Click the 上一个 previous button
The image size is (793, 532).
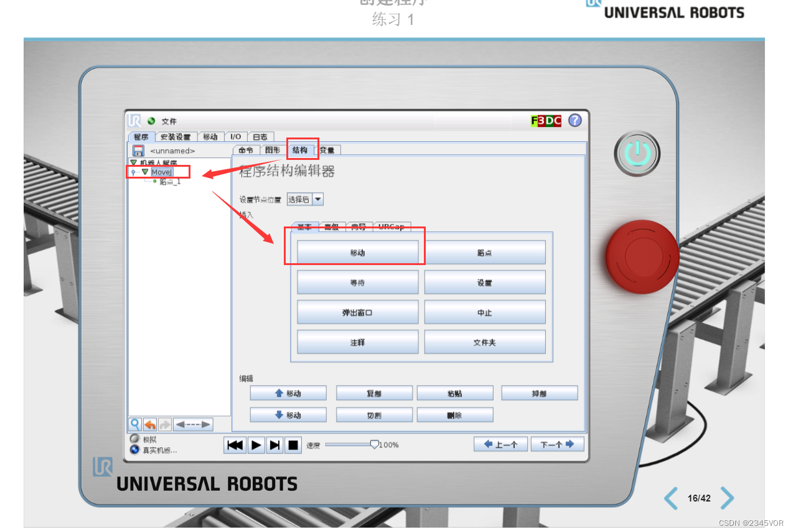(x=501, y=444)
